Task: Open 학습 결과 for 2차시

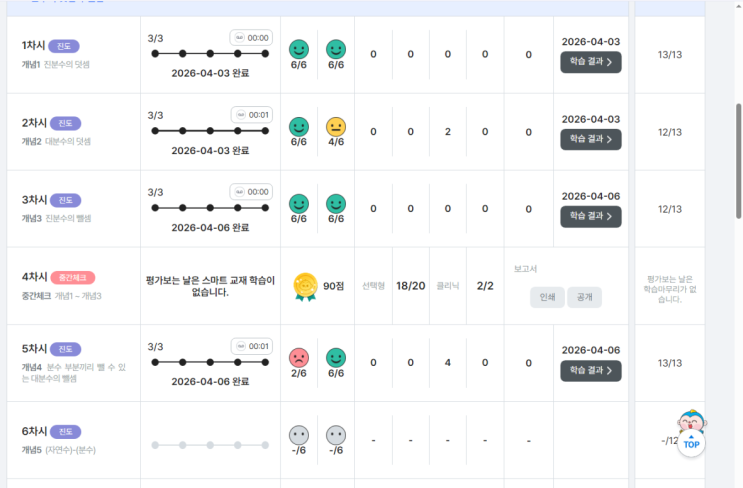Action: pos(590,139)
